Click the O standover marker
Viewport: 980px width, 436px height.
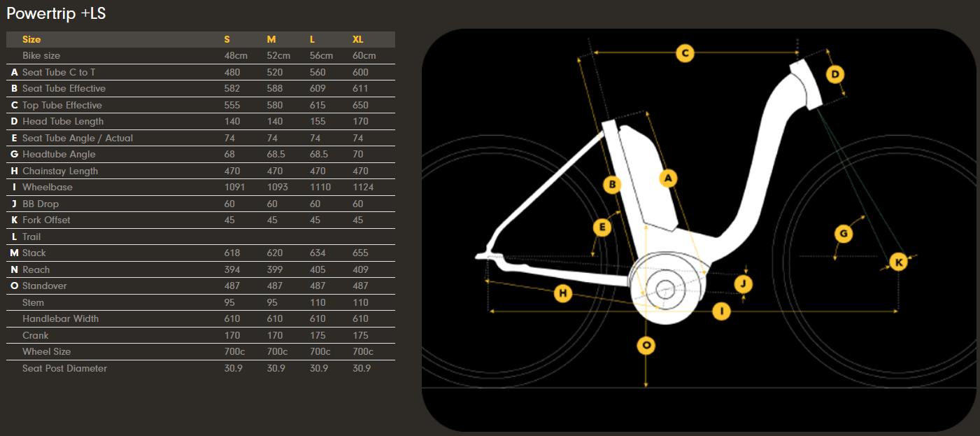tap(646, 345)
